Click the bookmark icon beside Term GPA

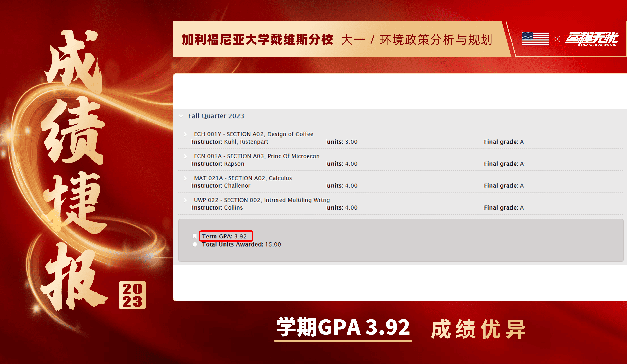[x=195, y=236]
